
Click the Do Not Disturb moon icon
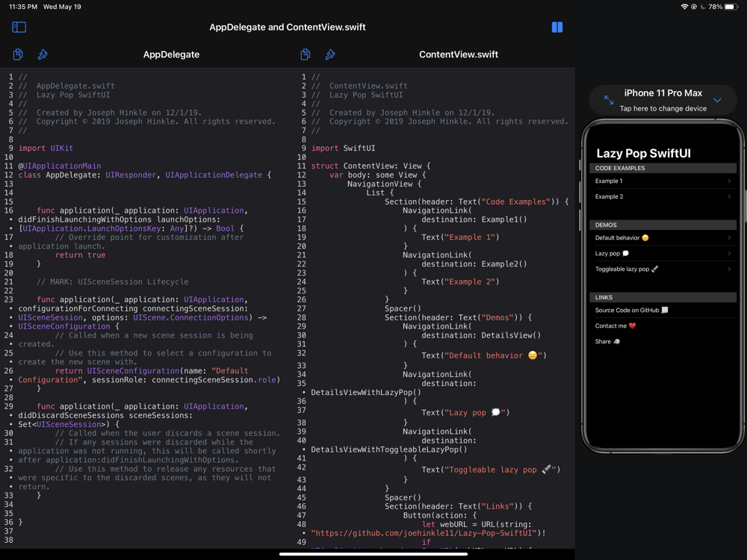pyautogui.click(x=703, y=7)
